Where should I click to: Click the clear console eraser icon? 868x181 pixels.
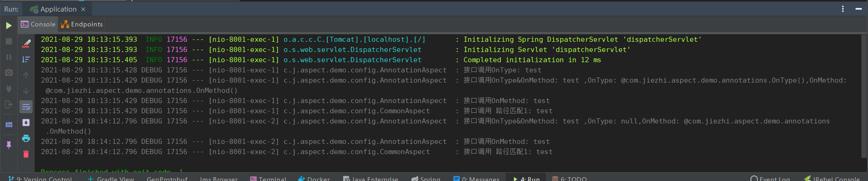coord(26,44)
